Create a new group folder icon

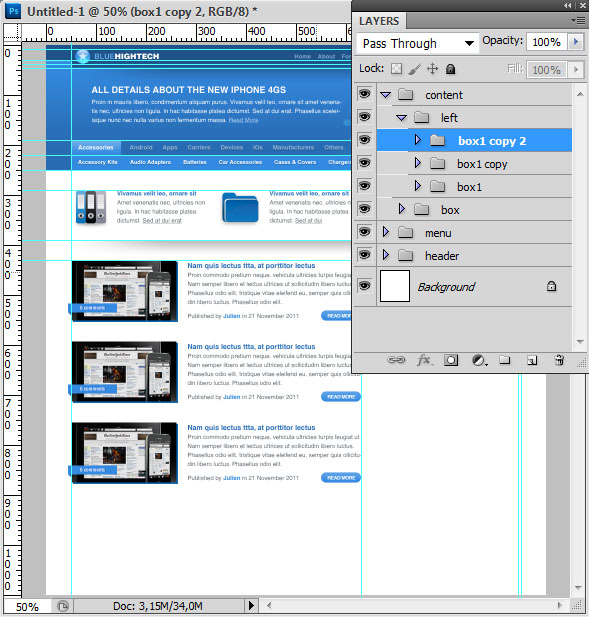505,360
